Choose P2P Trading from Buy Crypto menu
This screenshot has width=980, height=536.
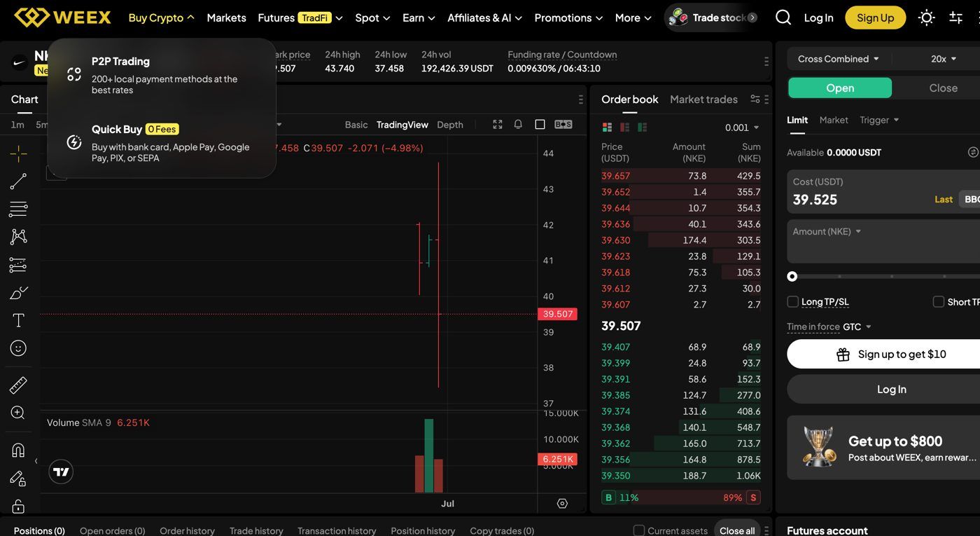[x=162, y=74]
